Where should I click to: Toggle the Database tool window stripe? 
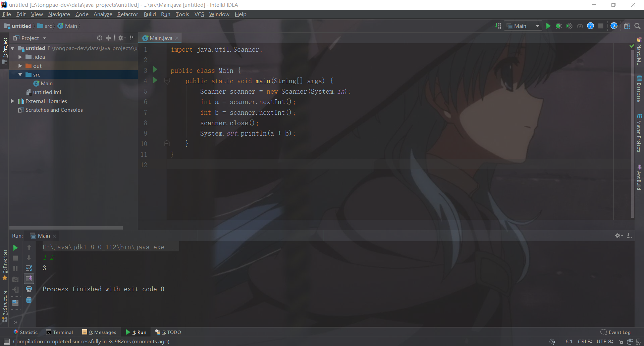pos(639,89)
